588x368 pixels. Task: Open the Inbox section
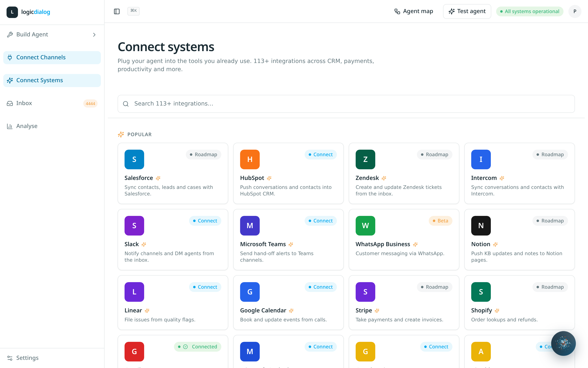click(x=52, y=103)
